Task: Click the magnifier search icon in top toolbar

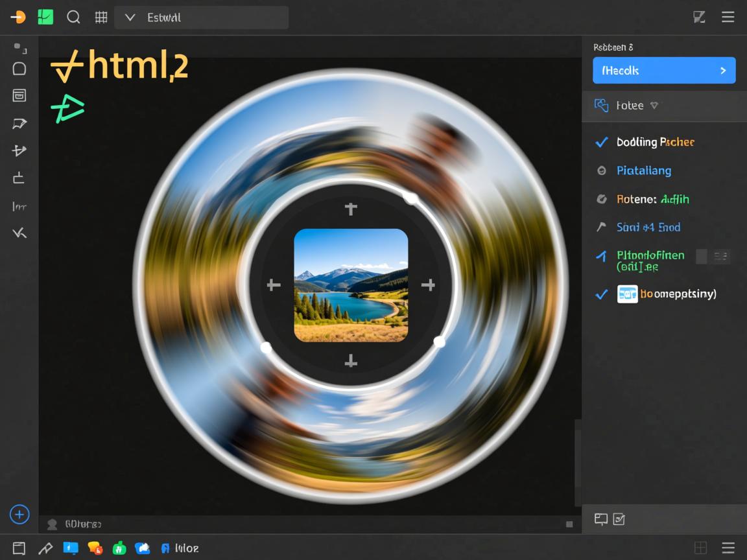Action: coord(74,17)
